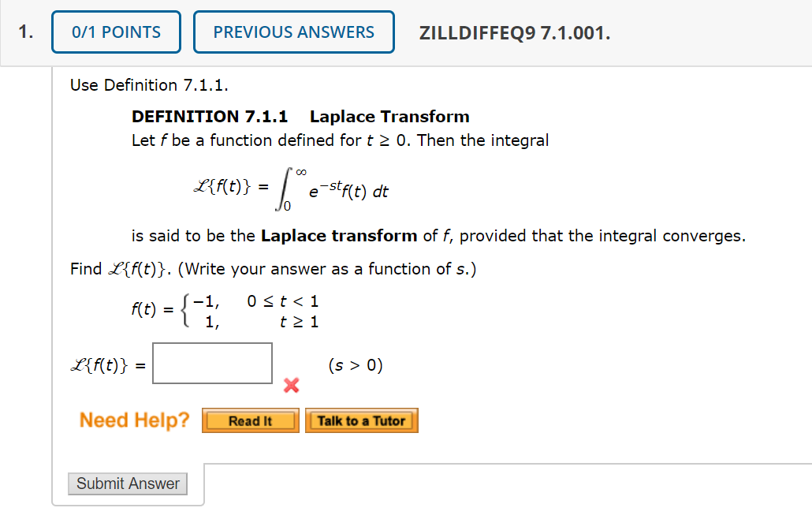Click inside the Laplace transform answer box
Screen dimensions: 812x519
pos(211,363)
